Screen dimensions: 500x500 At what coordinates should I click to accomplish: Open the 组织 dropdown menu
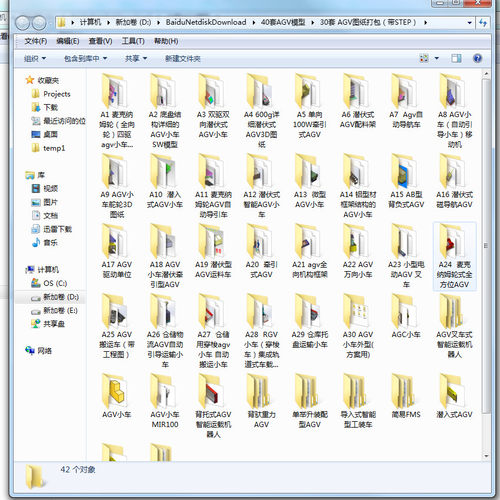point(35,59)
